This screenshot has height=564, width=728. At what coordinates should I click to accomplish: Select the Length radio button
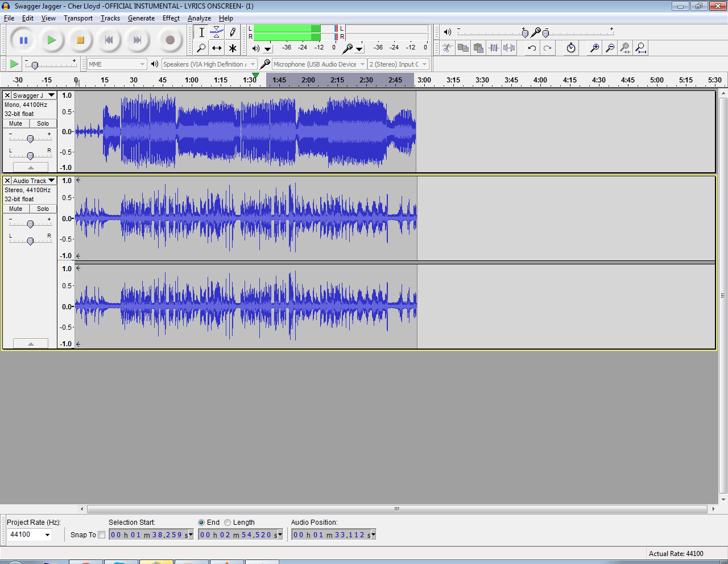click(227, 522)
